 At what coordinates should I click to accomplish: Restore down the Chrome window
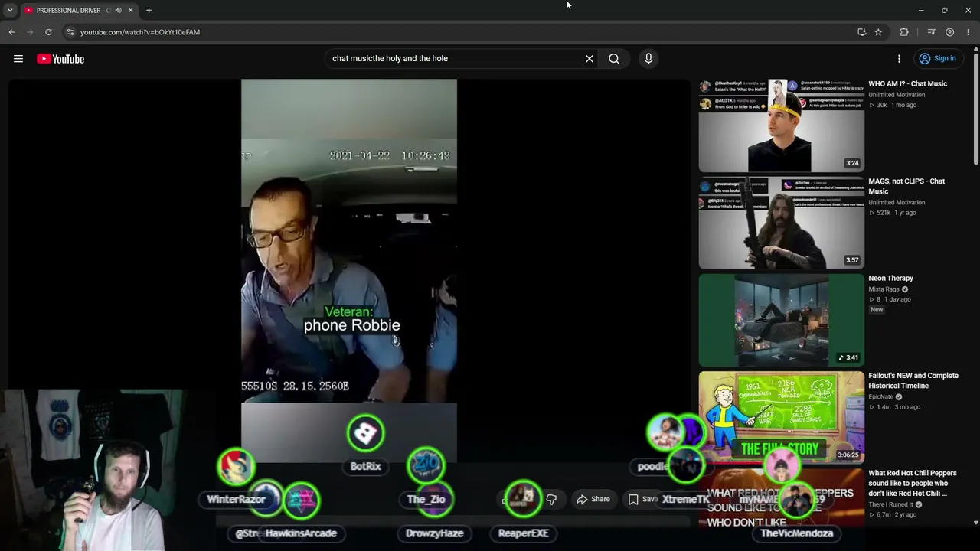pos(945,10)
